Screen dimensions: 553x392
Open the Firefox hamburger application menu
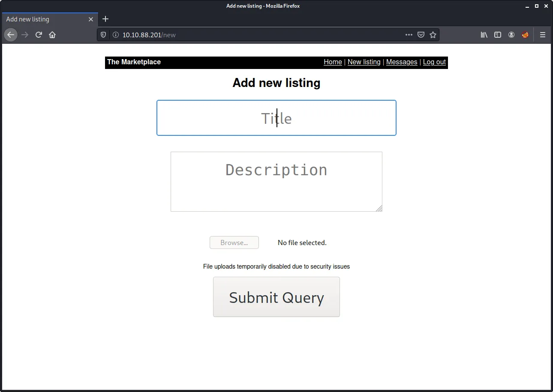coord(543,35)
